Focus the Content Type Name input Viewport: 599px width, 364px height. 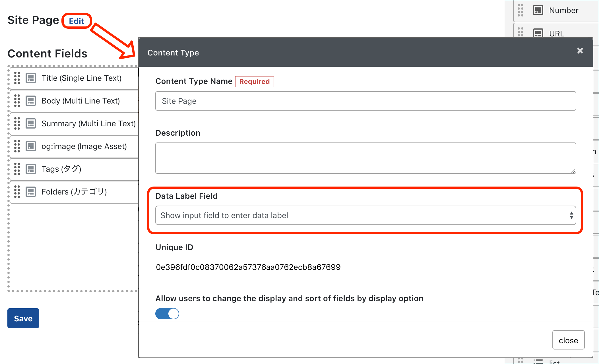pos(365,101)
